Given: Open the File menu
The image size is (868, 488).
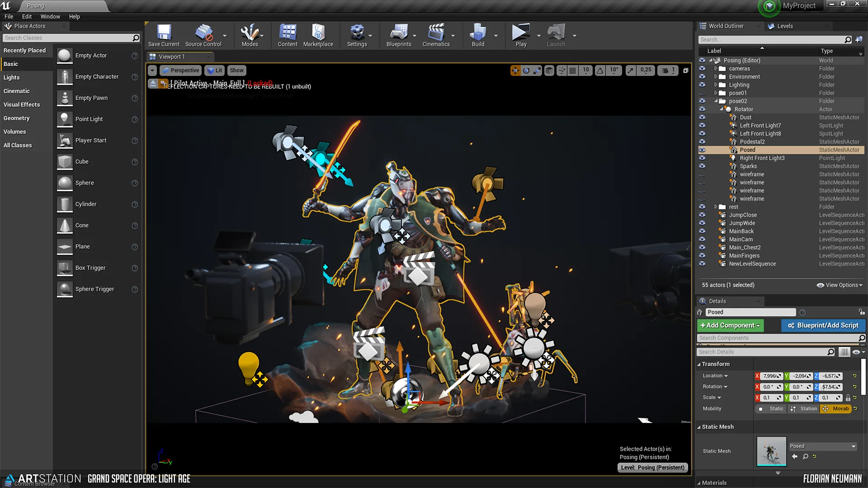Looking at the screenshot, I should [9, 17].
